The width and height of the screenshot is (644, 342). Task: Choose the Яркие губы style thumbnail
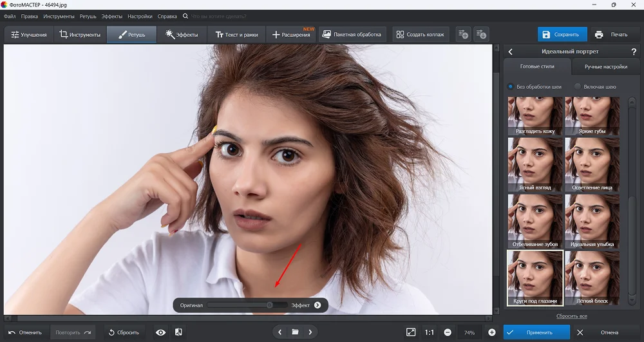tap(592, 116)
